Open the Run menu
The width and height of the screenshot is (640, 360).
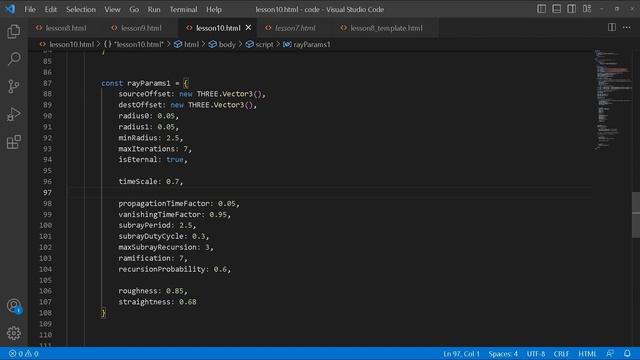pos(154,9)
